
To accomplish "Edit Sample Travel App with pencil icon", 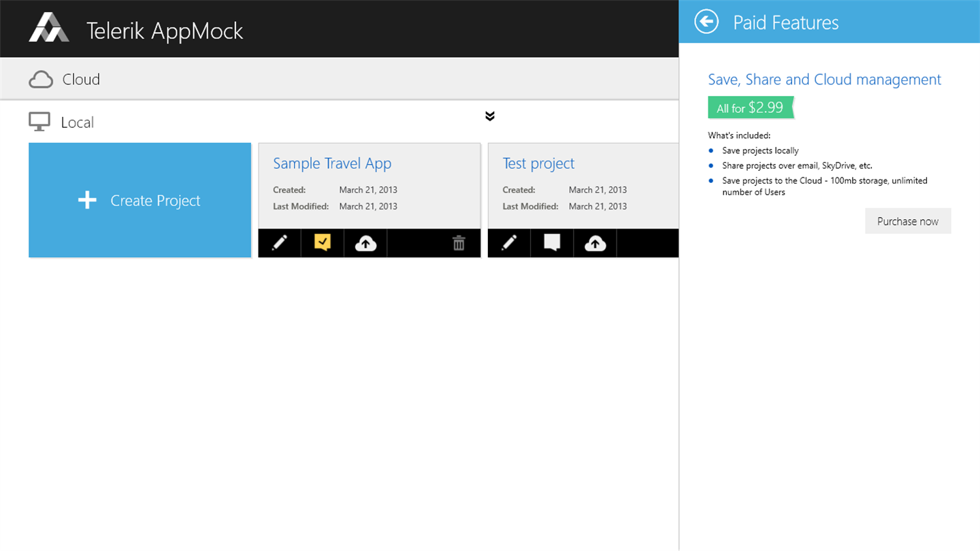I will tap(280, 243).
